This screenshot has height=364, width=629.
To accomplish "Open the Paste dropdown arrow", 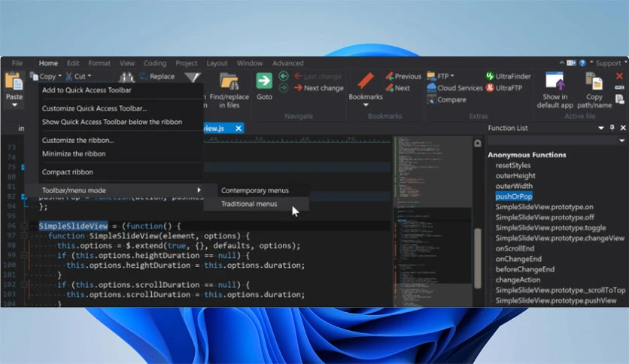I will coord(14,105).
